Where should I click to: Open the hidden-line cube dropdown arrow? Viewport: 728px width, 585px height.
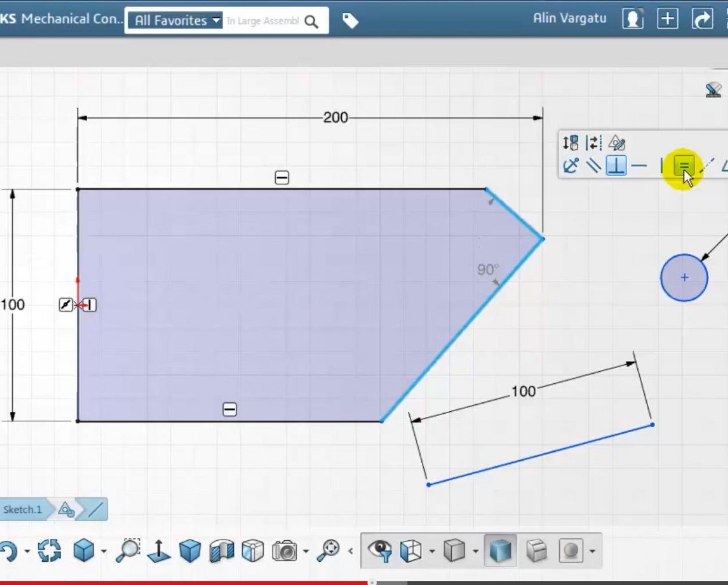point(476,551)
